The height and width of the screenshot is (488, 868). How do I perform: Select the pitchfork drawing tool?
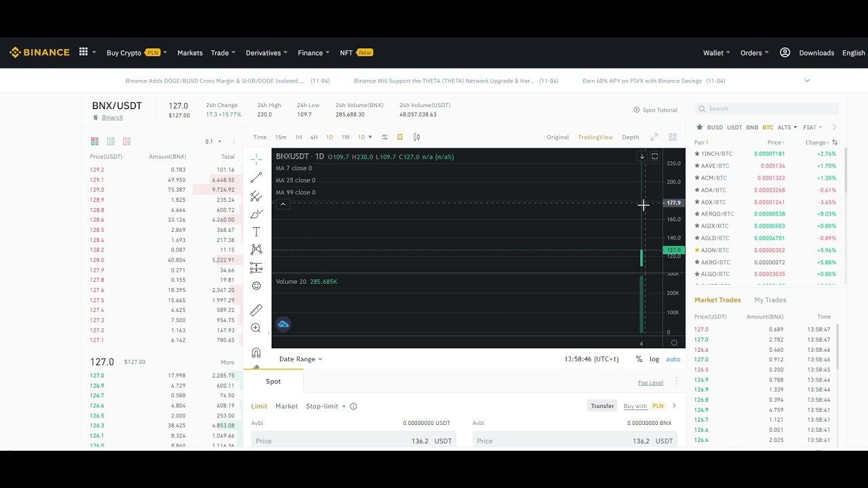[x=256, y=196]
